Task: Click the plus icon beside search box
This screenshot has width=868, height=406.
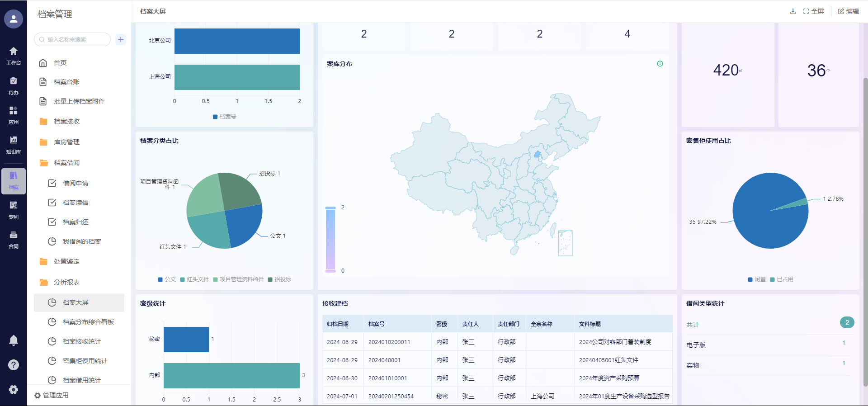Action: [121, 39]
